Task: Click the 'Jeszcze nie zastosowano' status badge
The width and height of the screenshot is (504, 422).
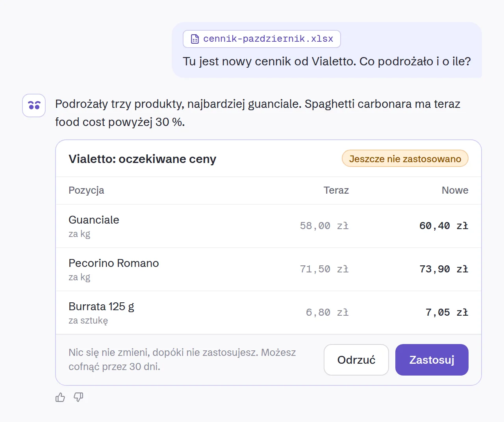Action: 405,159
